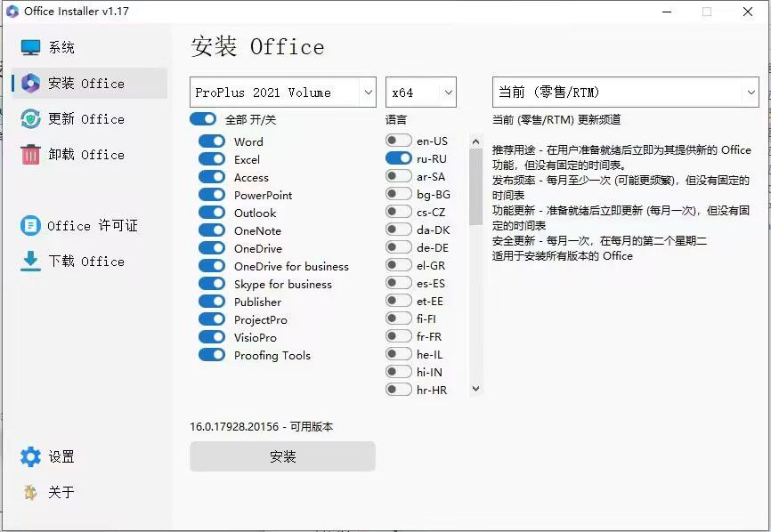Toggle the Access switch

point(212,177)
